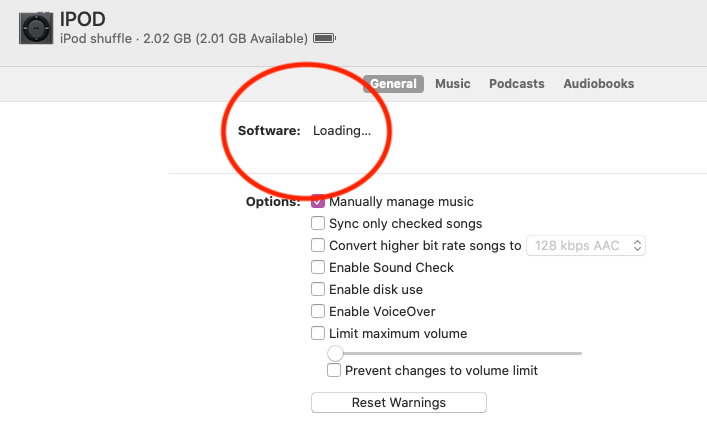The image size is (707, 434).
Task: Click the iPod shuffle capacity text
Action: pyautogui.click(x=184, y=39)
